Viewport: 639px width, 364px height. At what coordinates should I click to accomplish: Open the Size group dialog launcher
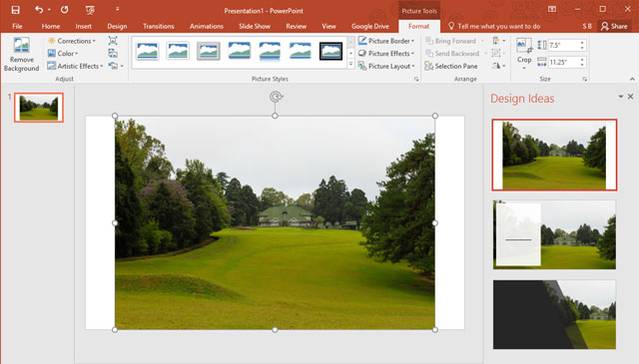585,79
